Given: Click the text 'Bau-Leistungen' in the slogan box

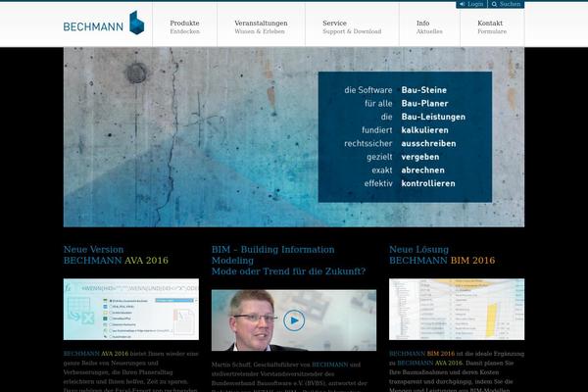Looking at the screenshot, I should [433, 117].
